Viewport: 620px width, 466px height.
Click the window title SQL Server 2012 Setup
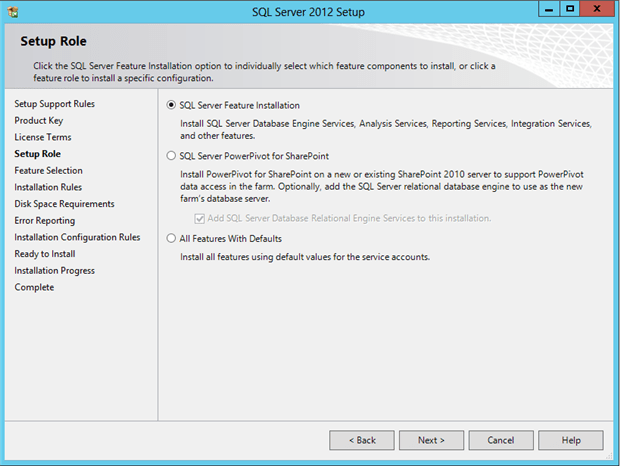[308, 12]
